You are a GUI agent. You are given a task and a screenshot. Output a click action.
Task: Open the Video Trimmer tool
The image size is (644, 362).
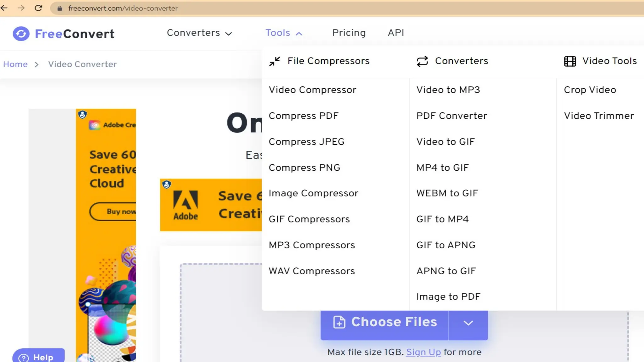click(599, 116)
